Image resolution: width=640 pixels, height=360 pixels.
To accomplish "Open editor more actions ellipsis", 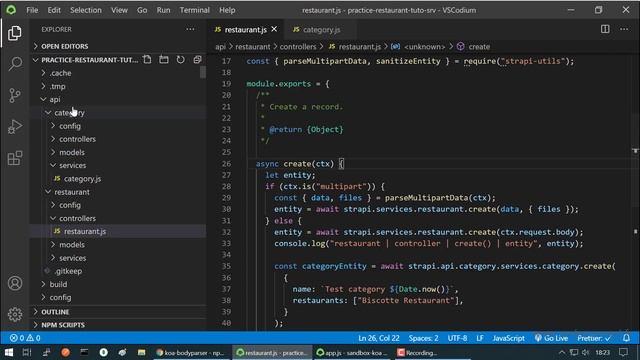I will click(x=624, y=29).
